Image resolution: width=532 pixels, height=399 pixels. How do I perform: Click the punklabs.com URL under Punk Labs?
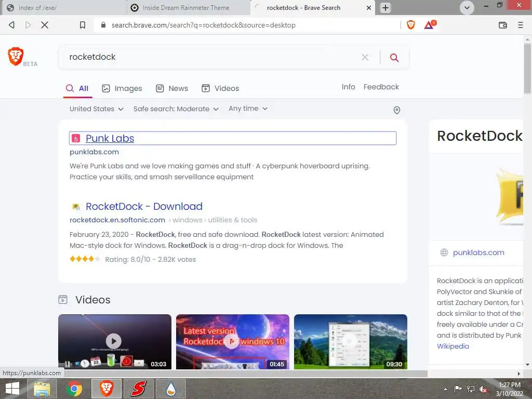(94, 152)
